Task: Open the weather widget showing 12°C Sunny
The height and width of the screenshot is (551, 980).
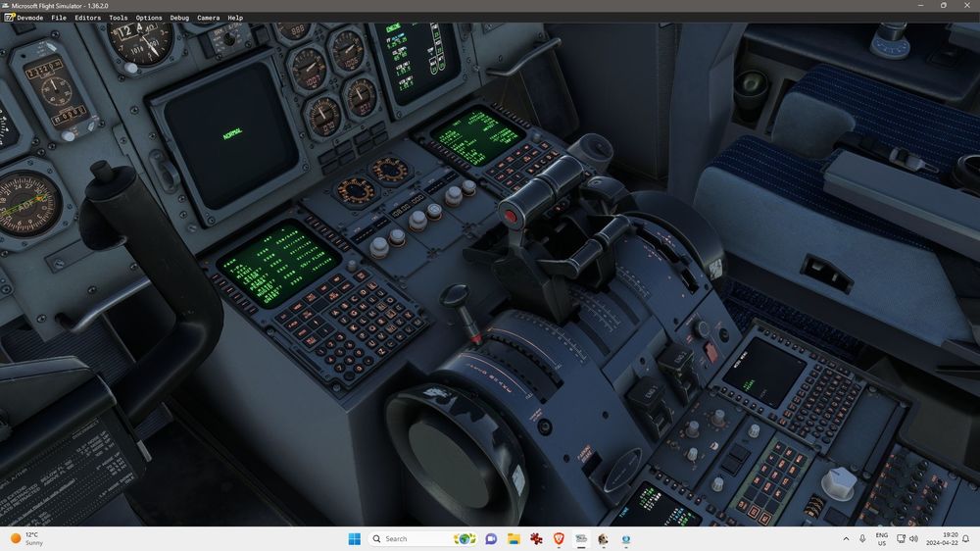Action: pos(27,538)
